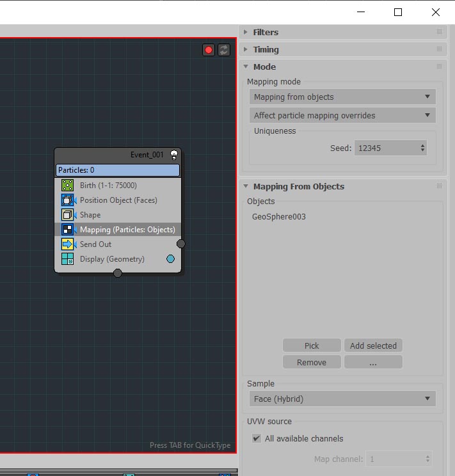
Task: Click the Display color circle swatch
Action: pos(170,258)
